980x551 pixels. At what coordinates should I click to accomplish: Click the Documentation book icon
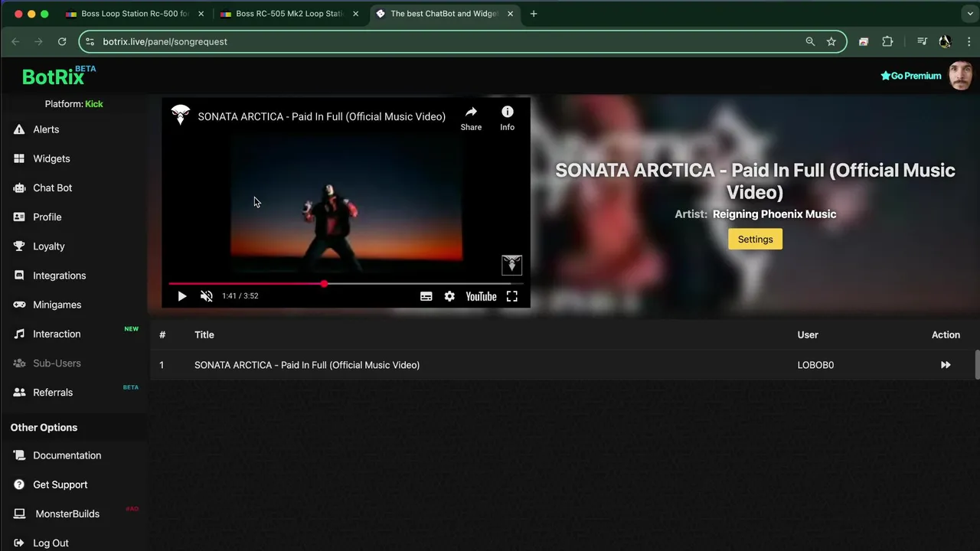click(19, 455)
